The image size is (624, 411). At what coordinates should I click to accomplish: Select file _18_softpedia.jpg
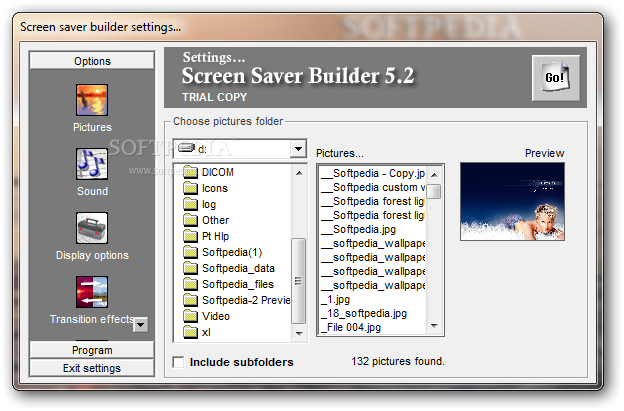click(363, 314)
